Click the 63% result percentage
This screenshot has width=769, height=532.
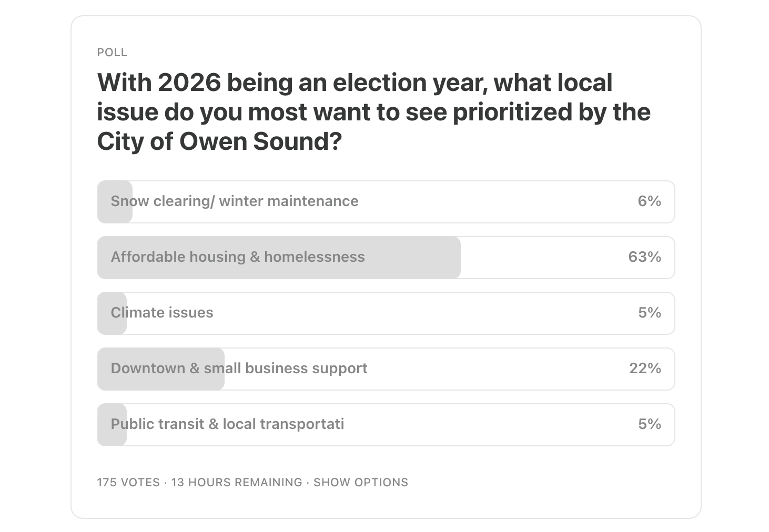pyautogui.click(x=645, y=257)
